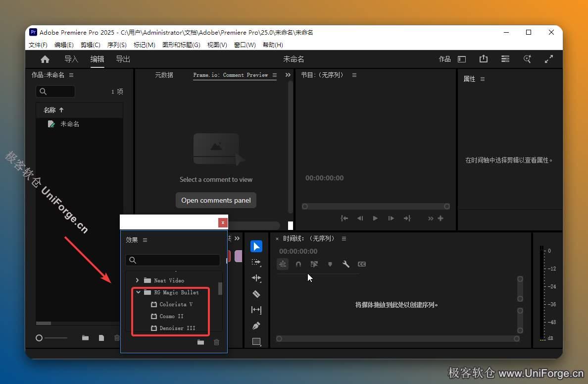
Task: Close the floating 效果 panel window
Action: (223, 222)
